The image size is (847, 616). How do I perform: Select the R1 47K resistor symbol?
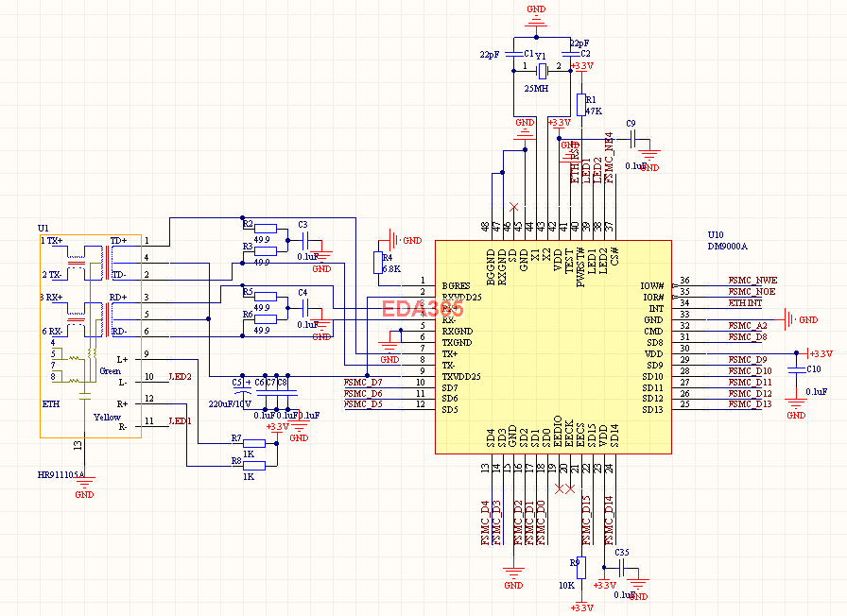(x=581, y=105)
